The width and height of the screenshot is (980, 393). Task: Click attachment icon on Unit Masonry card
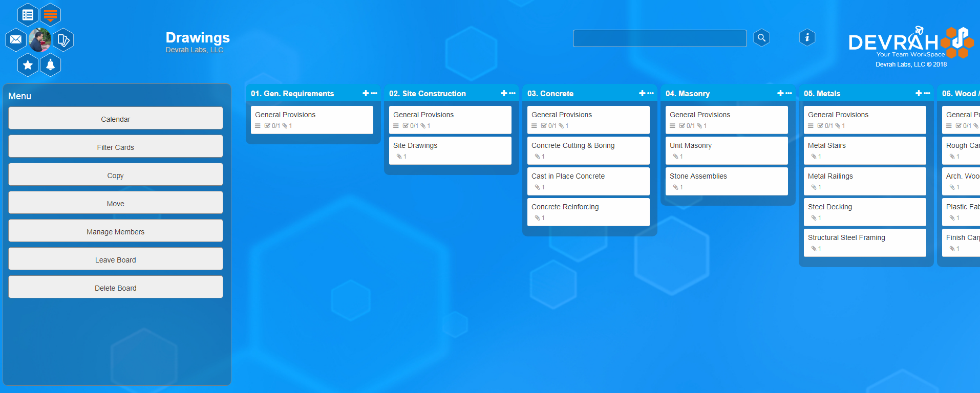click(675, 157)
